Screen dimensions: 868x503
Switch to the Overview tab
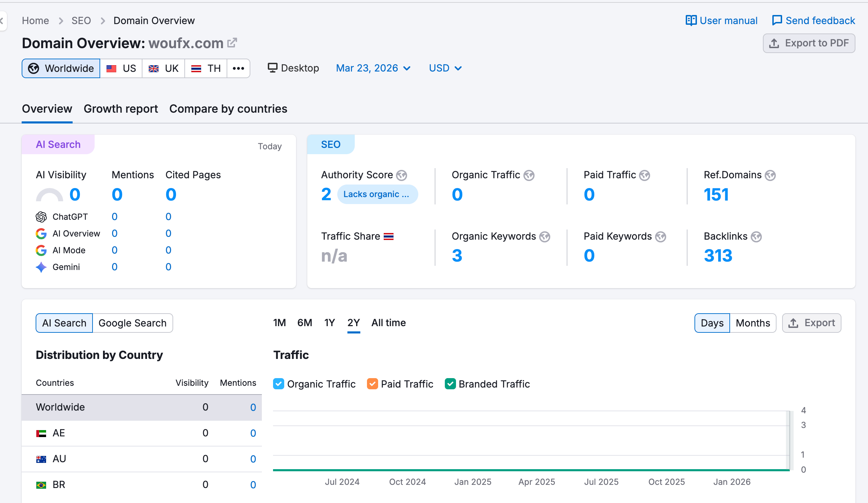(x=47, y=109)
